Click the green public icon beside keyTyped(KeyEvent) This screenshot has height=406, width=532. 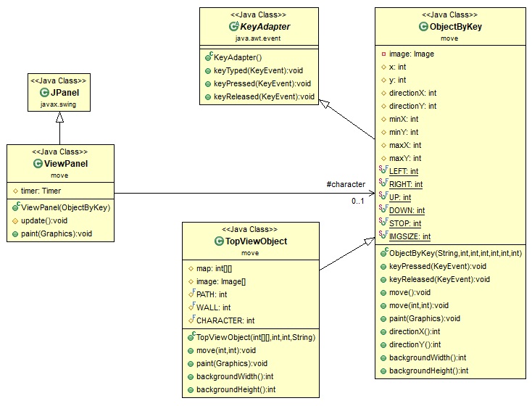pos(208,70)
